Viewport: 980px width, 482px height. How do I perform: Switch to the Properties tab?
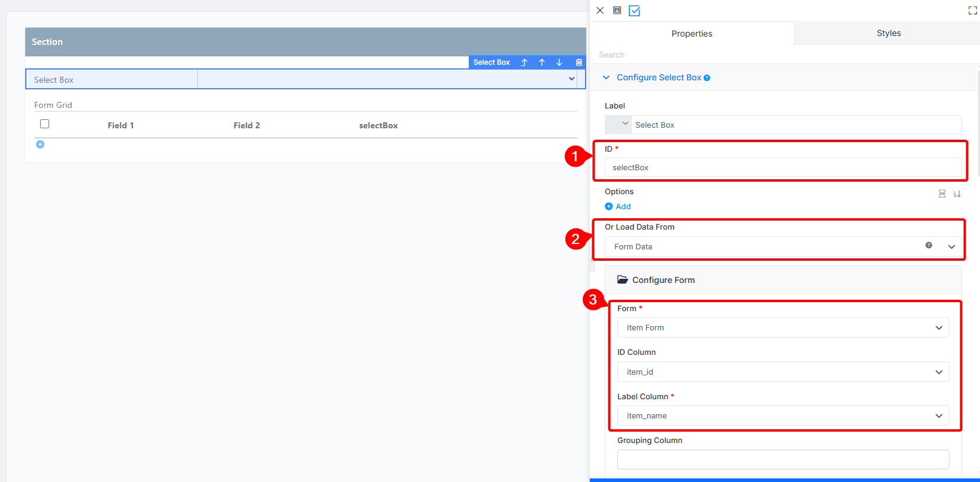[x=692, y=34]
